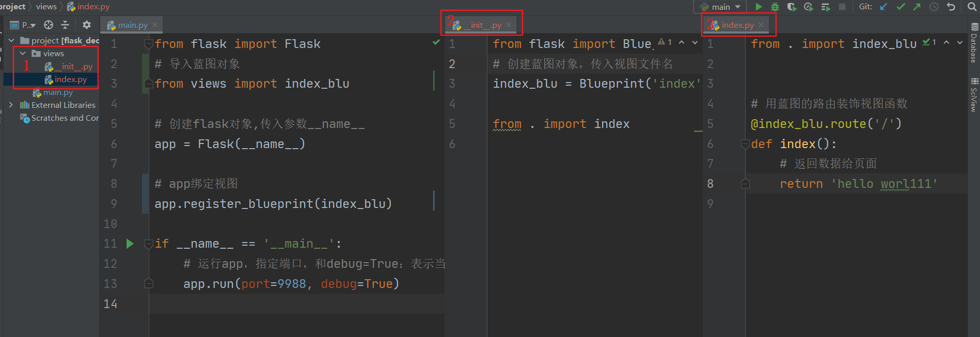Image resolution: width=980 pixels, height=337 pixels.
Task: Roll back changes with the undo icon
Action: (950, 7)
